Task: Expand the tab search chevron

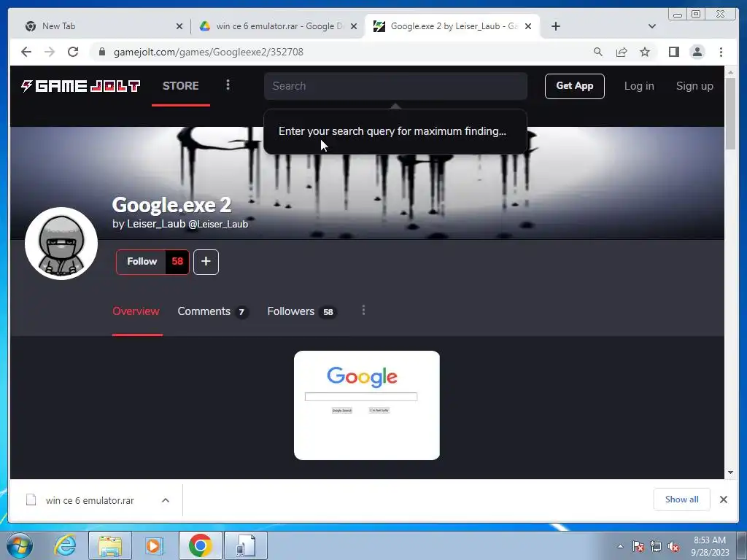Action: (651, 26)
